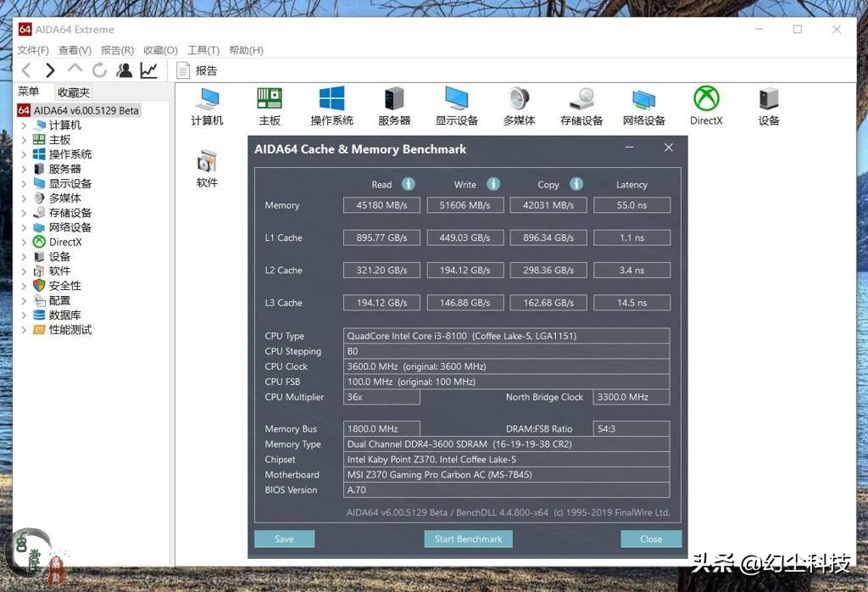Click the chart/graph icon in the toolbar
This screenshot has width=868, height=592.
click(148, 70)
